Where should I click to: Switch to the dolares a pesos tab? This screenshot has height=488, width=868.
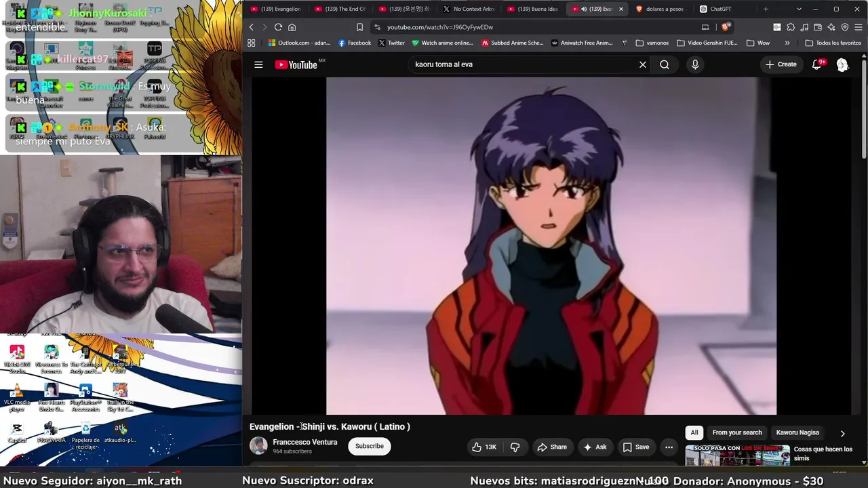tap(662, 9)
